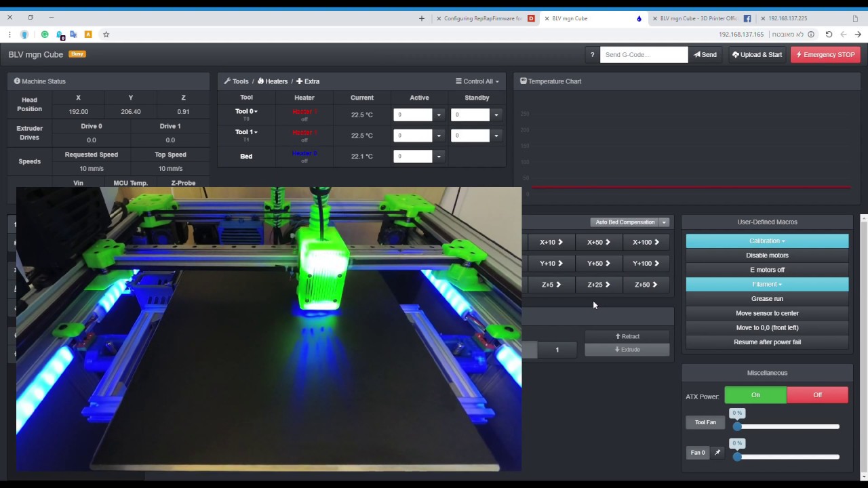Send the typed G-code
868x488 pixels.
705,54
